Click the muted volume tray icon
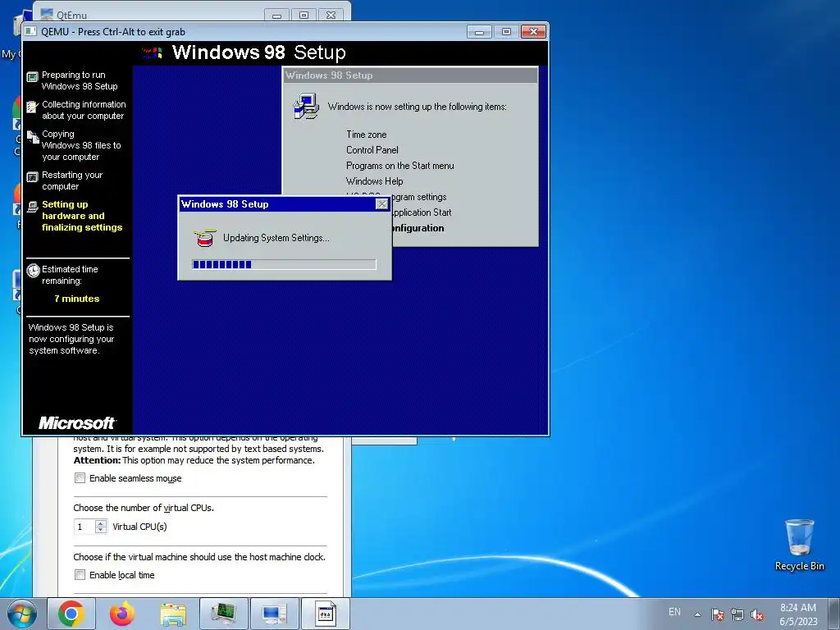Image resolution: width=840 pixels, height=630 pixels. click(757, 614)
